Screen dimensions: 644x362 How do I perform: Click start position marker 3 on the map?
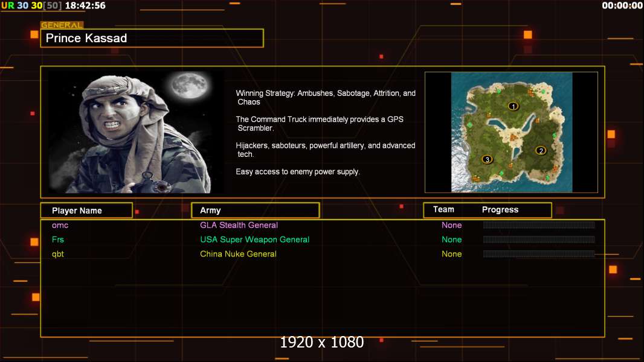487,160
